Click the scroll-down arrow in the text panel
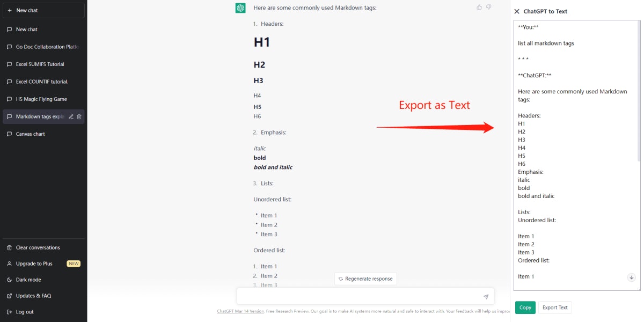 point(631,277)
